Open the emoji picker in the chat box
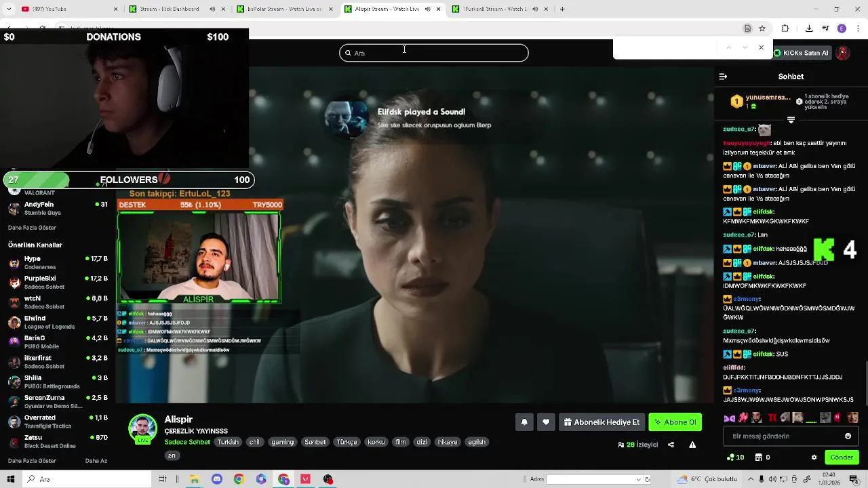This screenshot has width=868, height=488. pos(848,436)
